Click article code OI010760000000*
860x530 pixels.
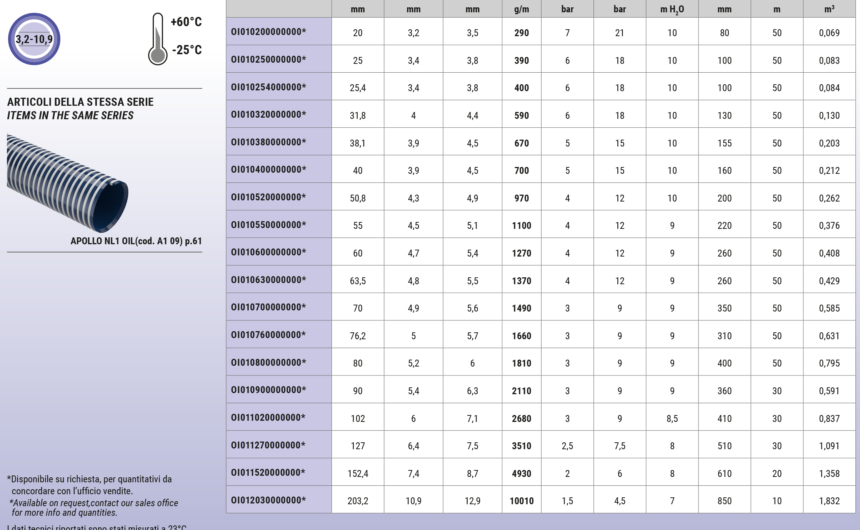click(268, 335)
